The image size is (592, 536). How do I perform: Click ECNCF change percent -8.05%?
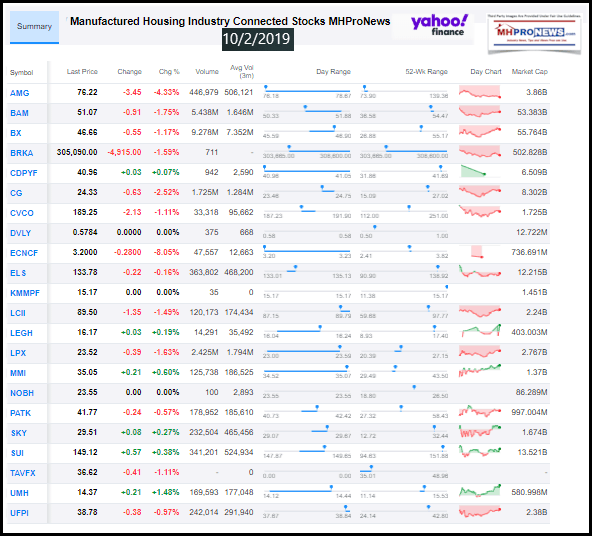click(166, 252)
